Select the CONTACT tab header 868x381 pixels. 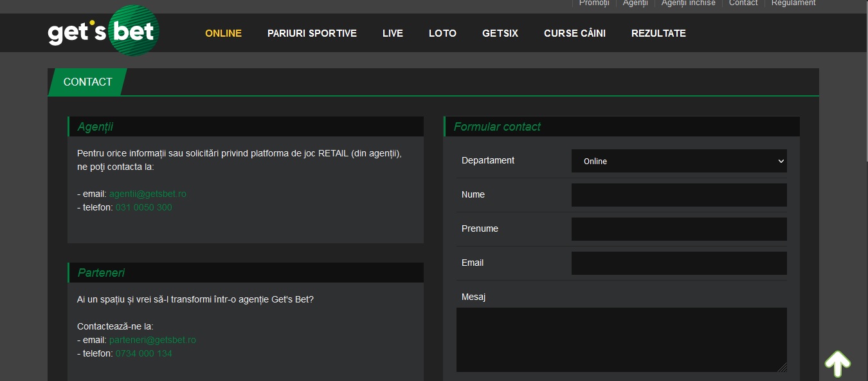point(87,82)
